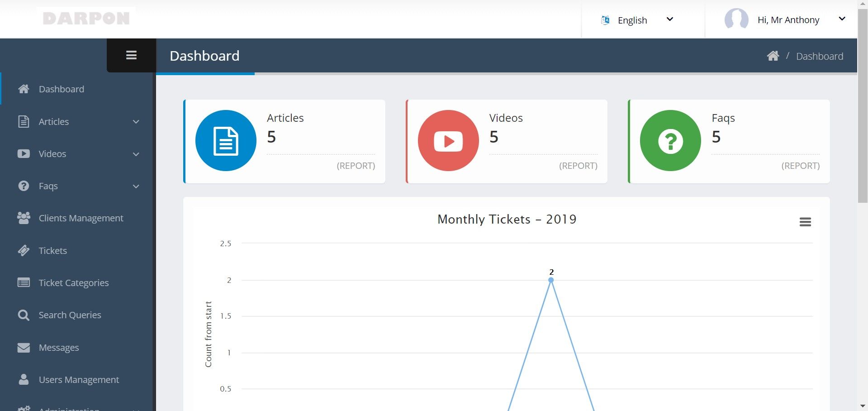Click the green Faqs question icon
This screenshot has height=411, width=868.
pyautogui.click(x=670, y=141)
